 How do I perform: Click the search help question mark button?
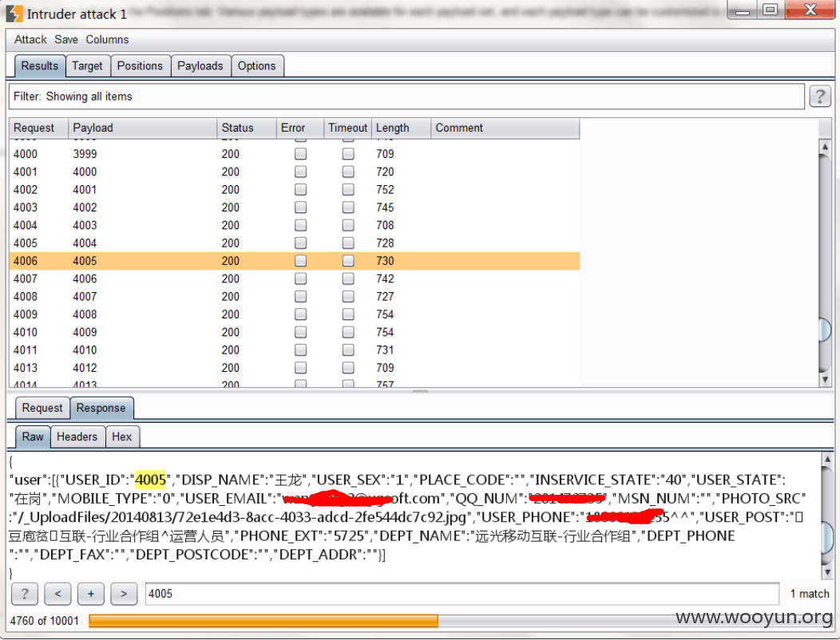[25, 594]
